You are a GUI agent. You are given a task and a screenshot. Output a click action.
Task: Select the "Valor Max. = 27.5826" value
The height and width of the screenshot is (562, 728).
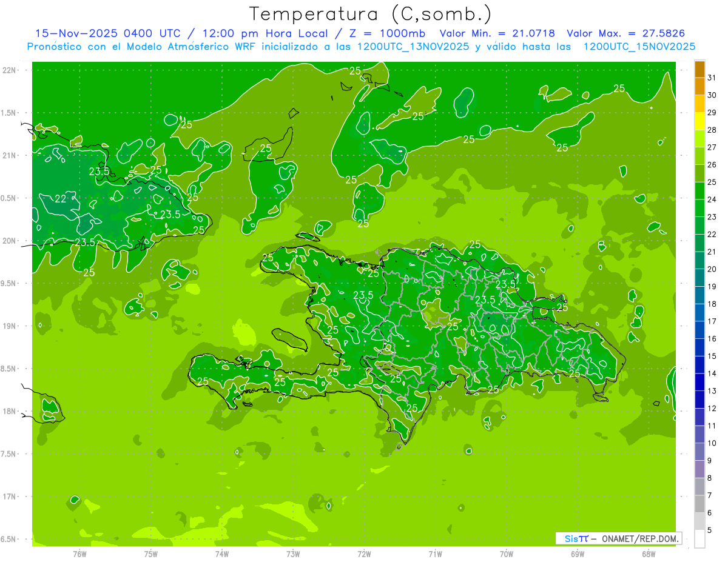[625, 34]
